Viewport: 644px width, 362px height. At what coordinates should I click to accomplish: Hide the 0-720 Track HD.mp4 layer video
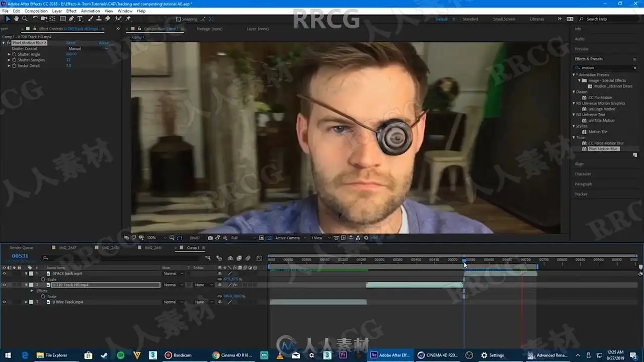(4, 285)
